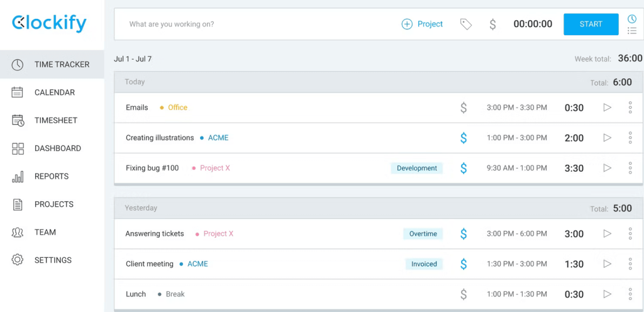Click the Development tag on Fixing bug #100
The image size is (644, 312).
[417, 168]
